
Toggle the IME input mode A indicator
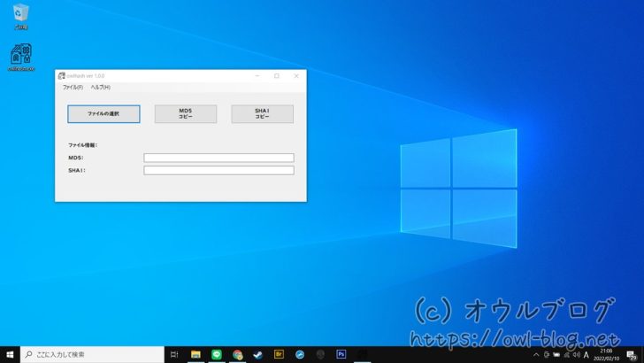(x=586, y=355)
